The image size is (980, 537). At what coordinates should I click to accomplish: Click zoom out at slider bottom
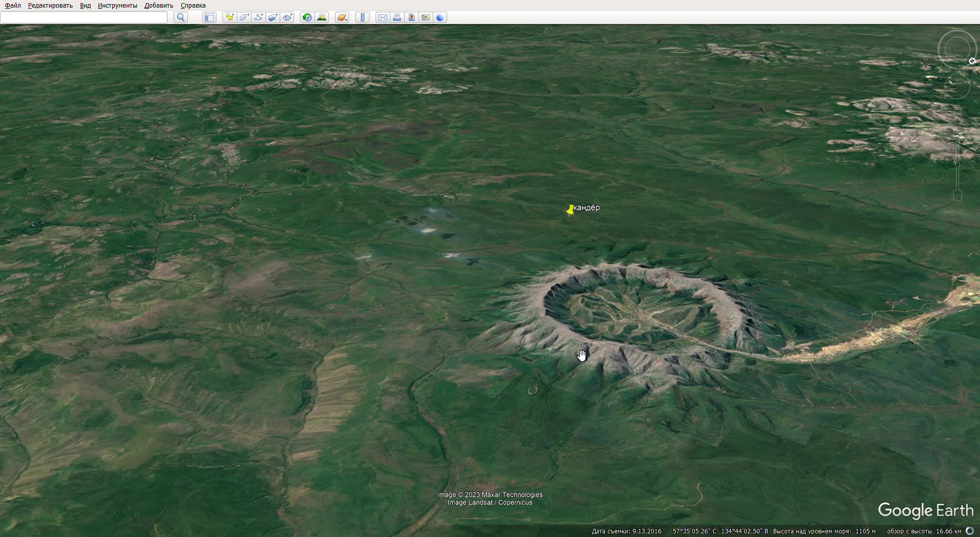point(958,196)
